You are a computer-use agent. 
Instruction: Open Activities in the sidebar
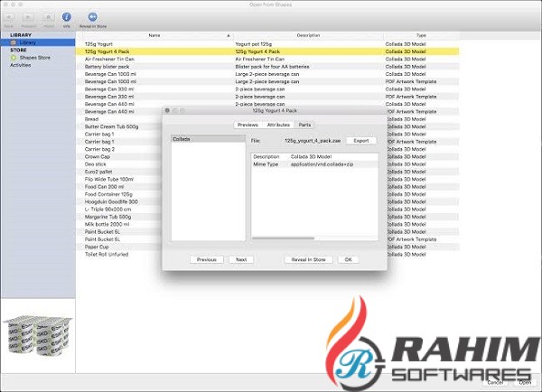(x=21, y=65)
